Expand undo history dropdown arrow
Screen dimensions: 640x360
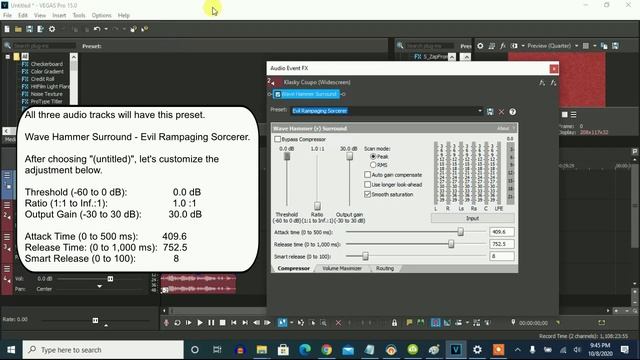pos(106,29)
